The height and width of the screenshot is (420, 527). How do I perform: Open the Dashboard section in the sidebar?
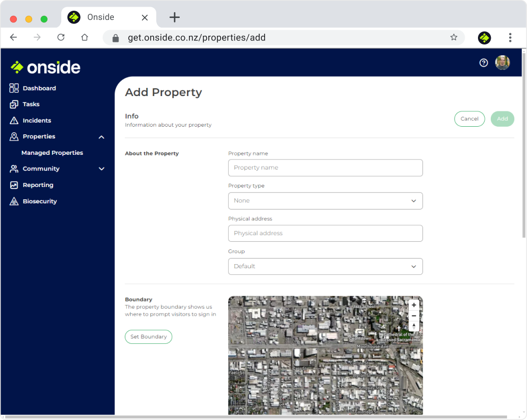38,88
